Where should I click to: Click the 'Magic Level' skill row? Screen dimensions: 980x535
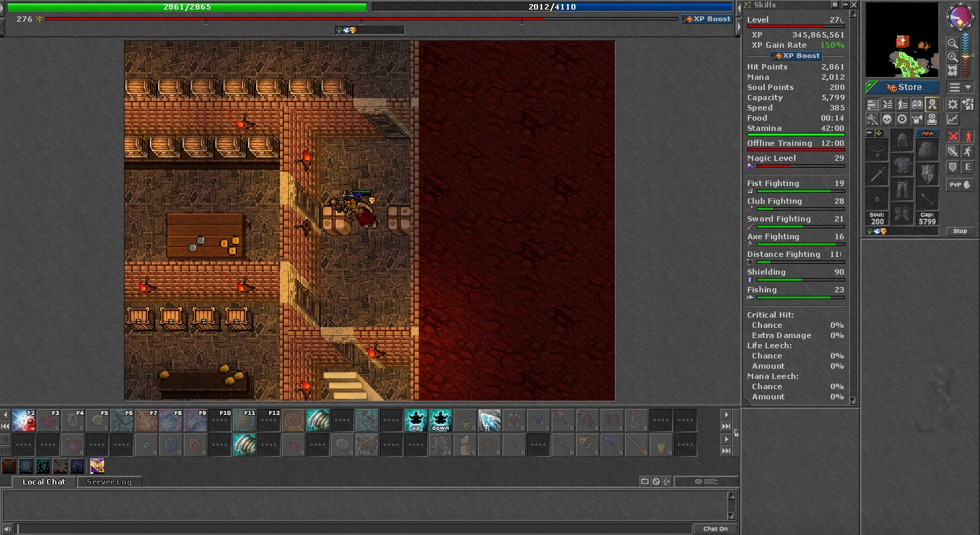pos(795,162)
